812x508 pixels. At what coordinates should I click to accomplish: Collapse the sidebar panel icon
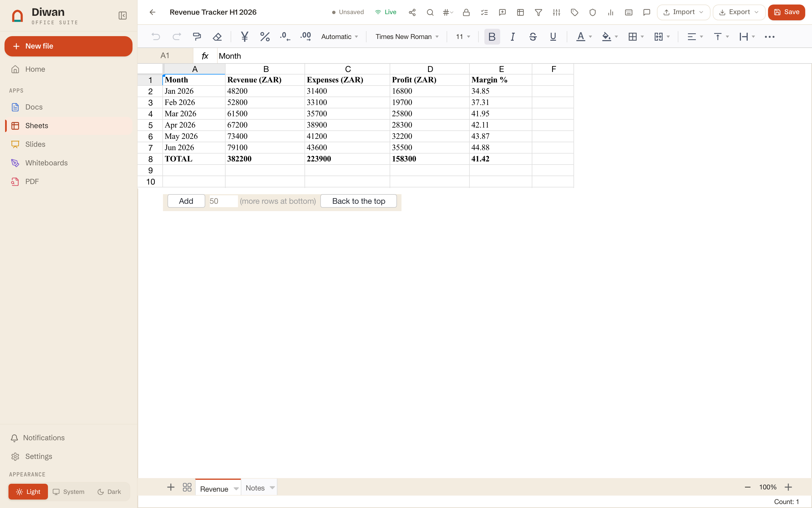point(122,16)
